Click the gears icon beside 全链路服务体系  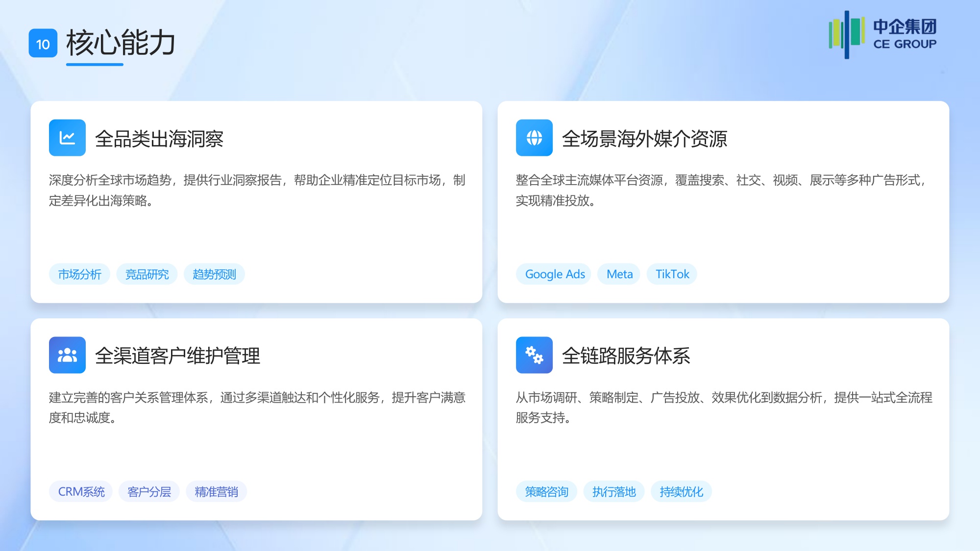[x=534, y=355]
